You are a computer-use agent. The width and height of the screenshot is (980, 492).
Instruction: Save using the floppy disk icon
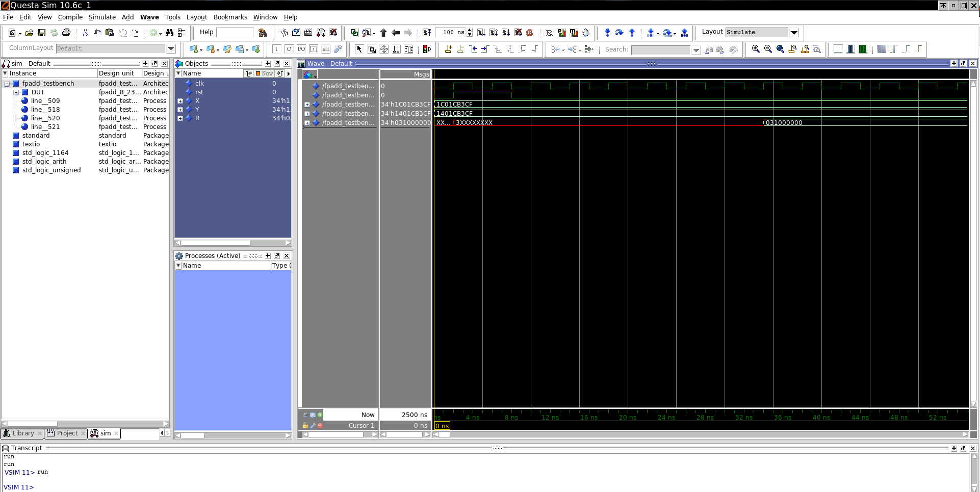42,32
